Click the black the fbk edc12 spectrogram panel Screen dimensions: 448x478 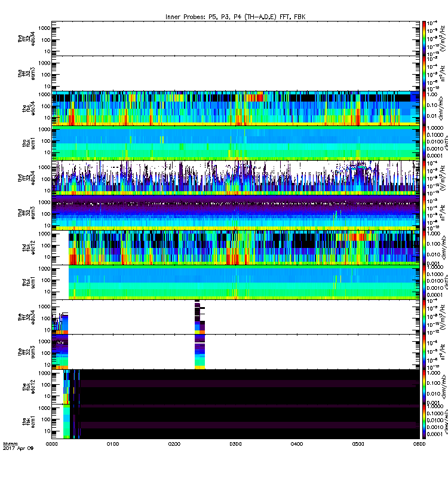click(x=235, y=387)
